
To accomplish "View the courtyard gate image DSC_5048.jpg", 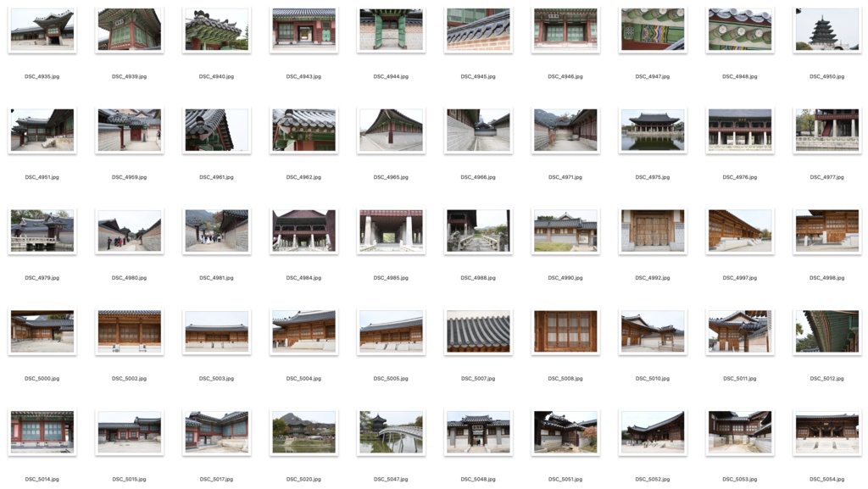I will (477, 431).
